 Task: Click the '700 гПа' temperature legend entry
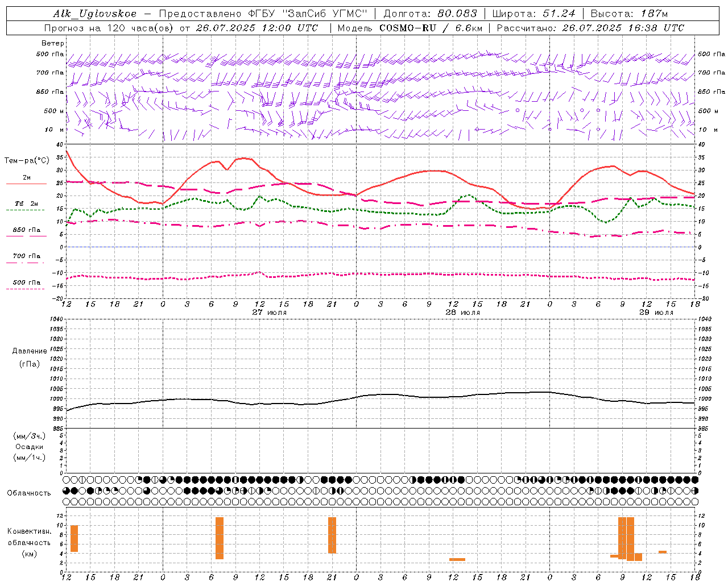pyautogui.click(x=27, y=256)
